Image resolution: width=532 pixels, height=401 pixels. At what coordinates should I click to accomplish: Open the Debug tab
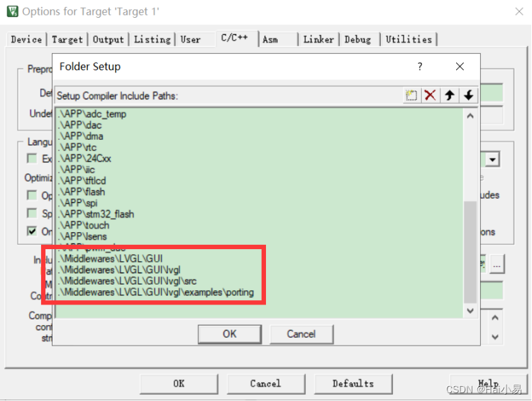(x=358, y=40)
